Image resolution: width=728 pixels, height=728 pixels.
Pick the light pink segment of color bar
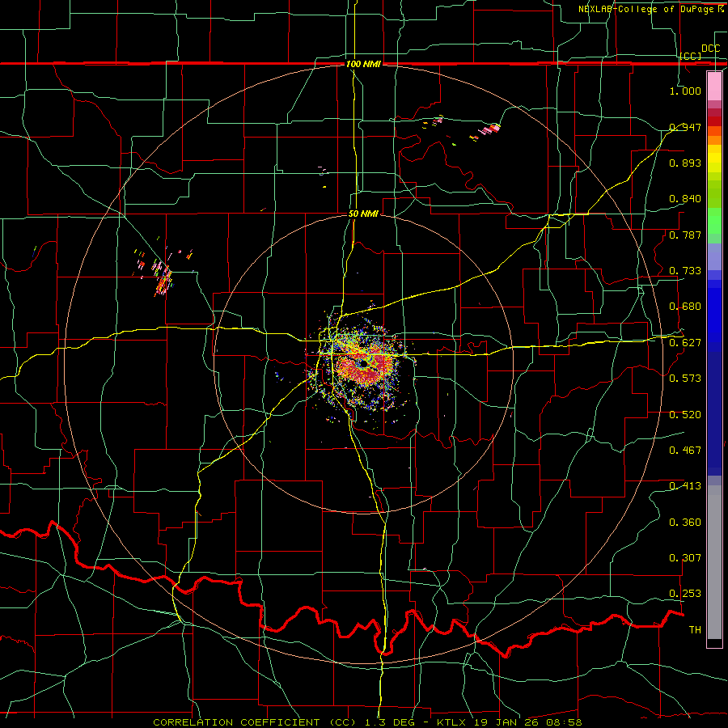coord(714,86)
